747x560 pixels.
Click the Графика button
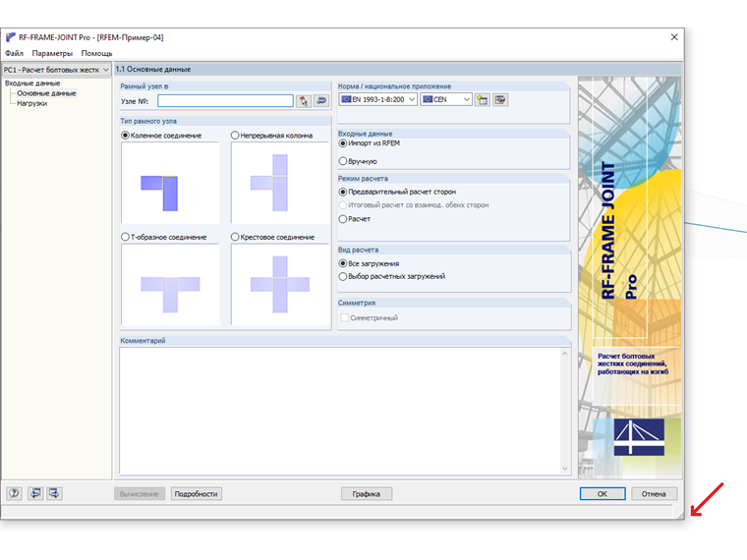pos(367,494)
